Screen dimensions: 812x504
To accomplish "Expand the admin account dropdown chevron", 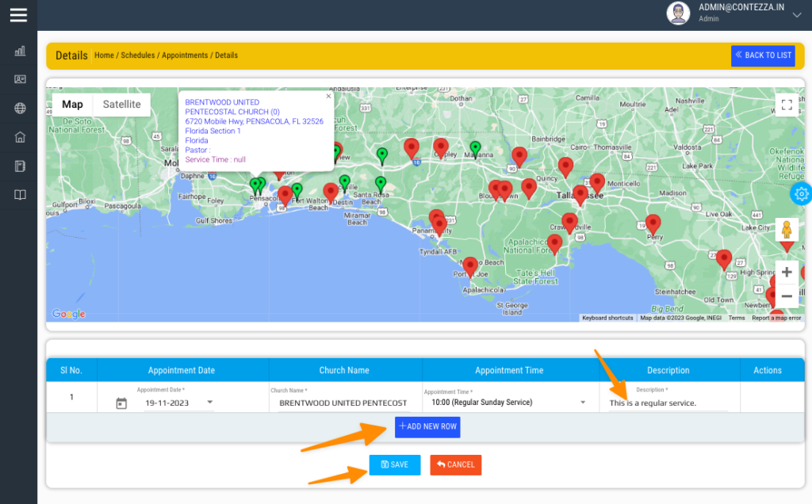I will [x=797, y=15].
